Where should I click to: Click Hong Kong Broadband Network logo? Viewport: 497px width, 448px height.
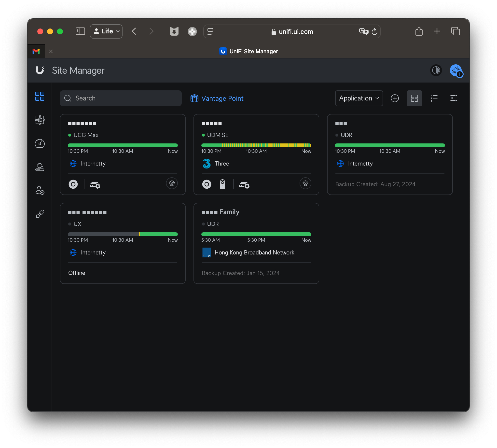click(x=207, y=252)
